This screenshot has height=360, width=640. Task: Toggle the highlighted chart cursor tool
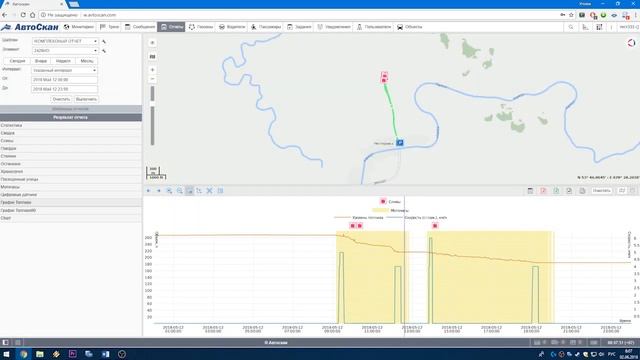point(189,191)
